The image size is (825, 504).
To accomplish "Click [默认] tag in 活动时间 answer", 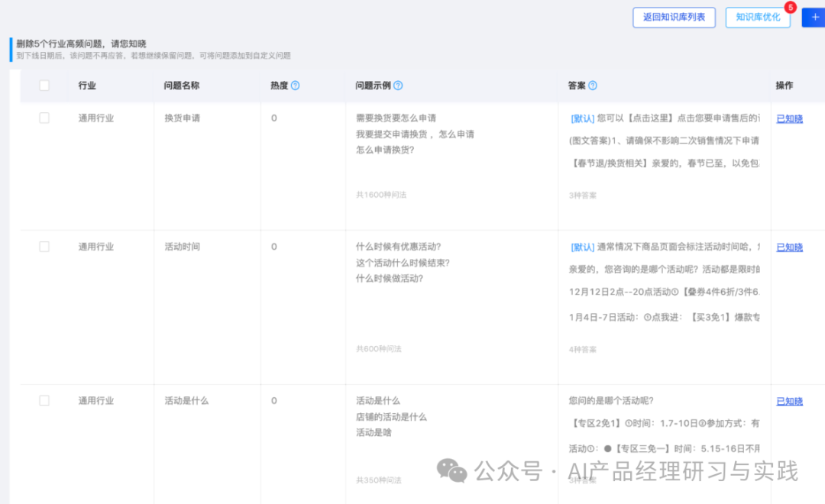I will pyautogui.click(x=582, y=247).
